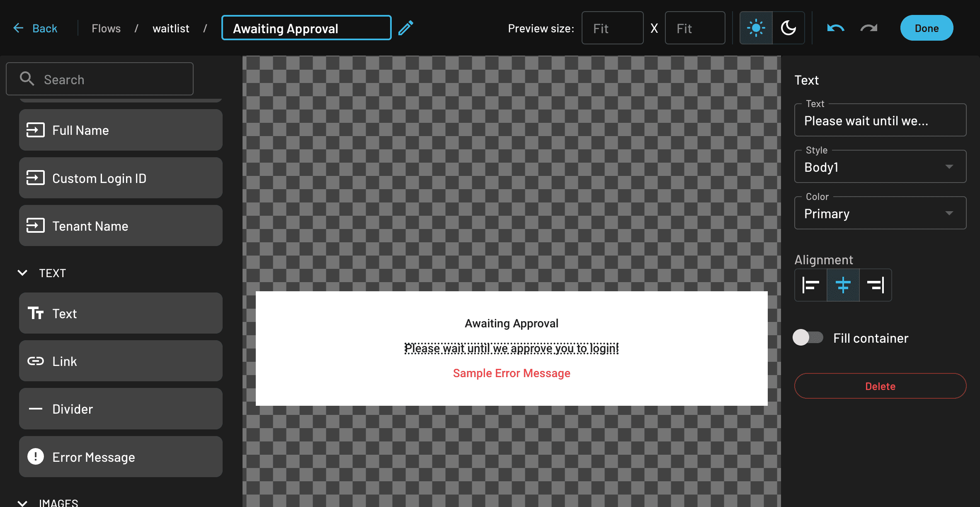Delete the selected text element

[x=880, y=386]
